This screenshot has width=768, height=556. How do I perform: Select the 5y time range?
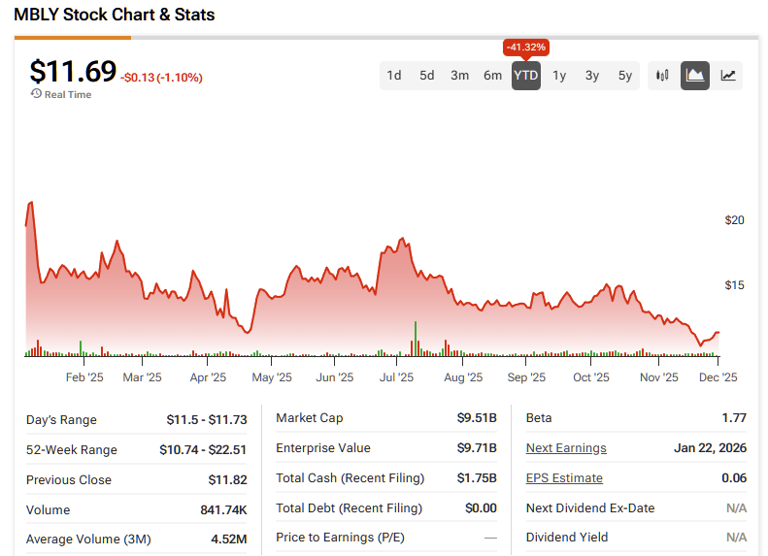click(625, 75)
